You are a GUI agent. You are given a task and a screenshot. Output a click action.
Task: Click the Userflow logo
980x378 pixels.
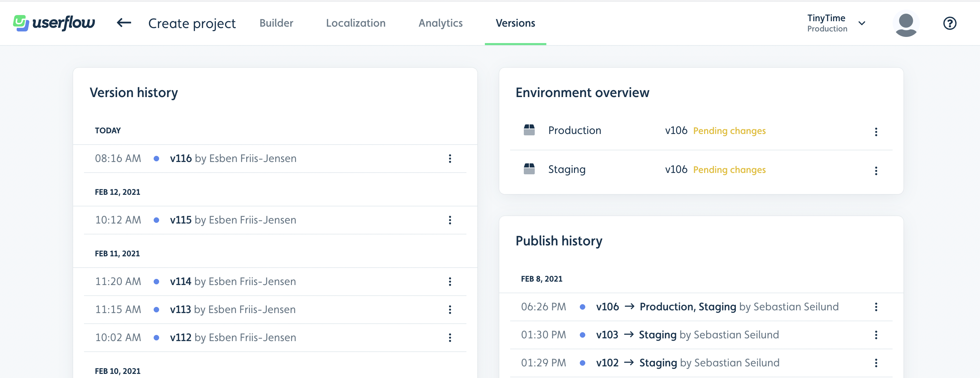[x=54, y=23]
